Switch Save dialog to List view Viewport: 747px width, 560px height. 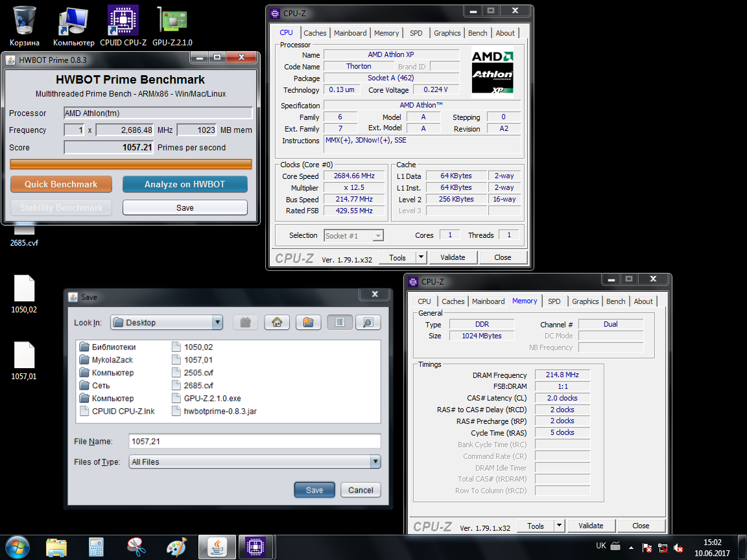[340, 322]
